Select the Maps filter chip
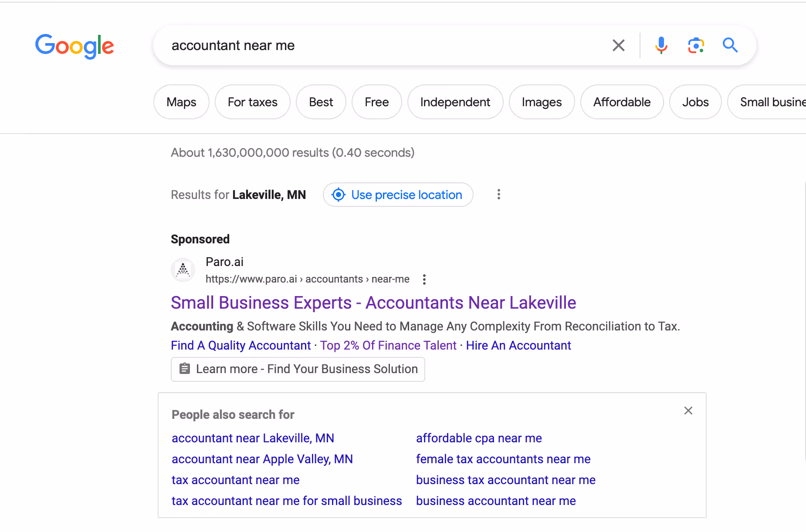The height and width of the screenshot is (532, 806). pyautogui.click(x=181, y=102)
